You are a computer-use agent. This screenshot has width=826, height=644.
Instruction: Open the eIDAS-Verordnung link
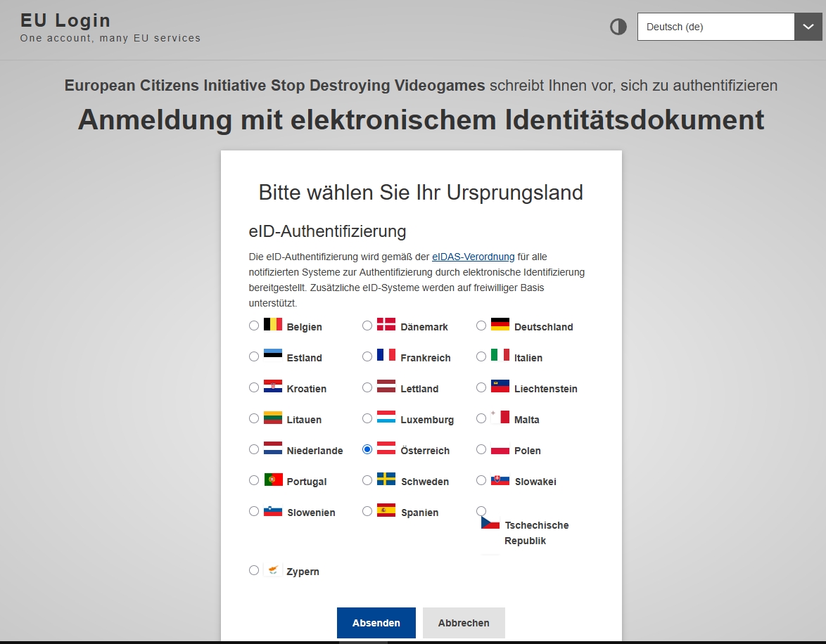(x=473, y=257)
